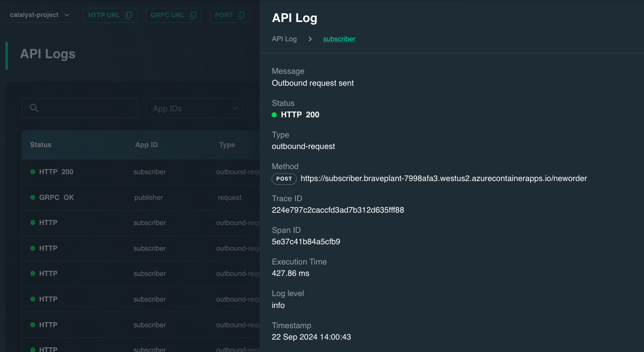
Task: Click the subscriber breadcrumb link
Action: [x=339, y=39]
